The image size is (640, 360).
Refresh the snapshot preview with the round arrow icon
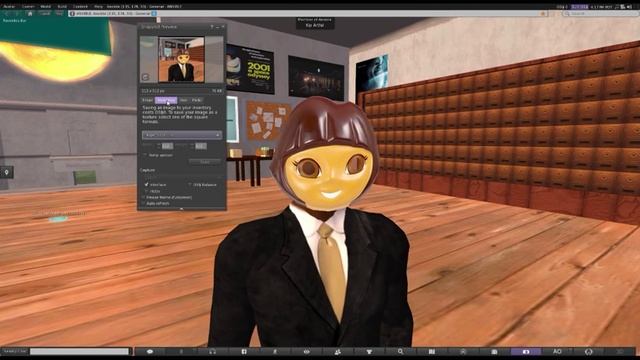[x=145, y=77]
